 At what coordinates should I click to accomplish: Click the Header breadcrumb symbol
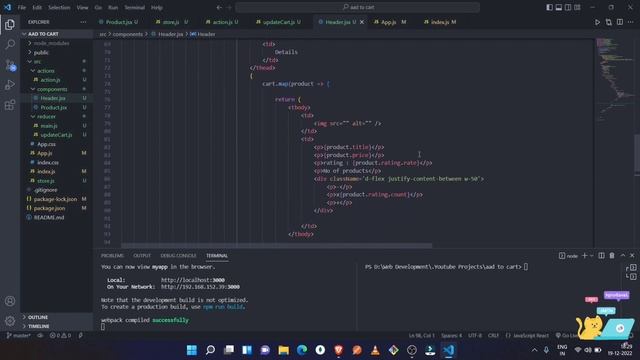pos(203,34)
